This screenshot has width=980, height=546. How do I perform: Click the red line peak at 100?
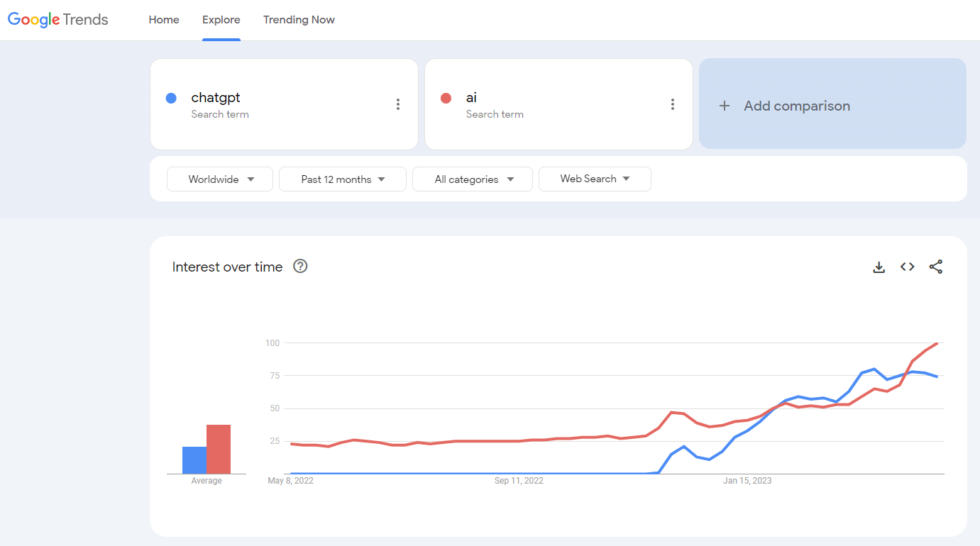tap(937, 343)
